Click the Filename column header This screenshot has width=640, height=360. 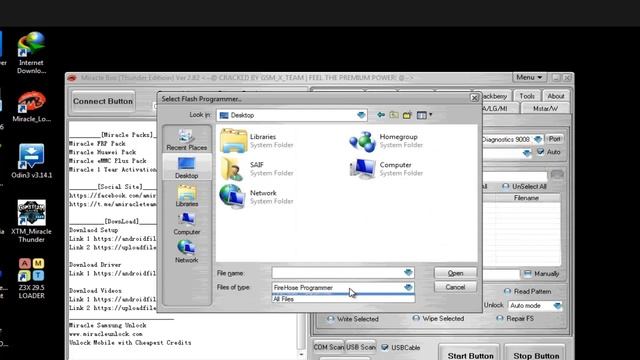coord(526,198)
